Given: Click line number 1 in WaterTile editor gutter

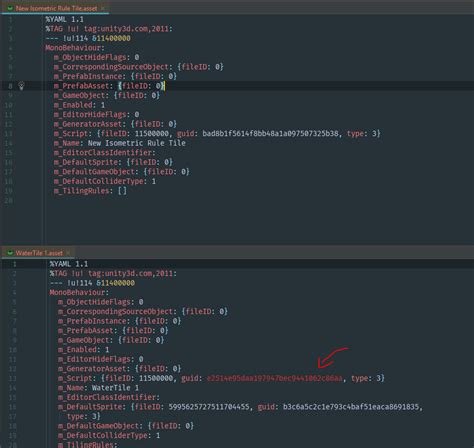Looking at the screenshot, I should coord(14,264).
